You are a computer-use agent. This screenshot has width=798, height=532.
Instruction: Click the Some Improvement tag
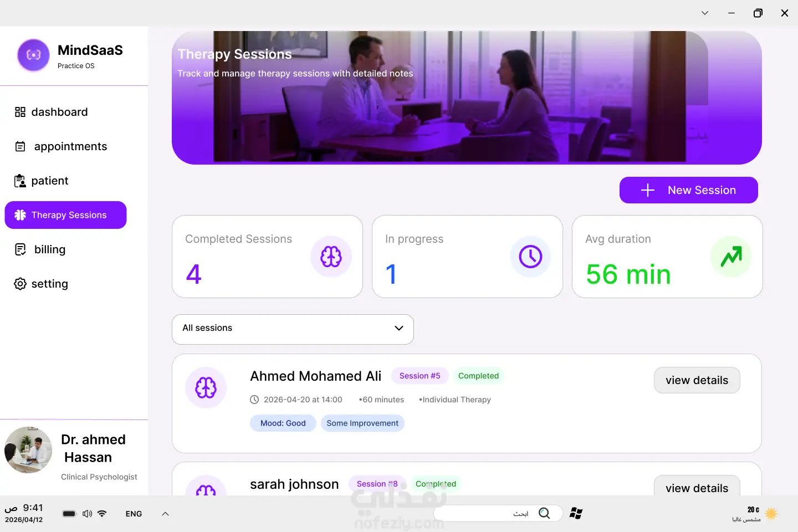(362, 423)
